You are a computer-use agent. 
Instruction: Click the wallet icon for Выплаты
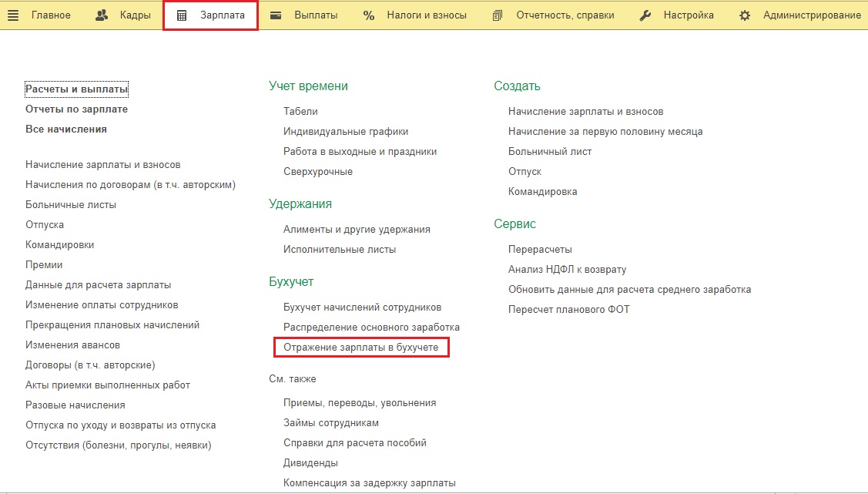click(276, 15)
